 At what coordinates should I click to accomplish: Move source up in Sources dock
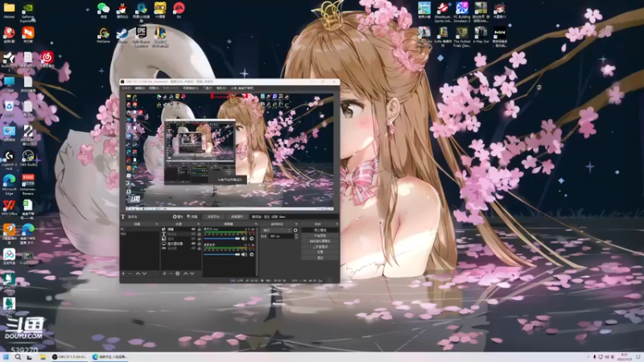pos(186,274)
